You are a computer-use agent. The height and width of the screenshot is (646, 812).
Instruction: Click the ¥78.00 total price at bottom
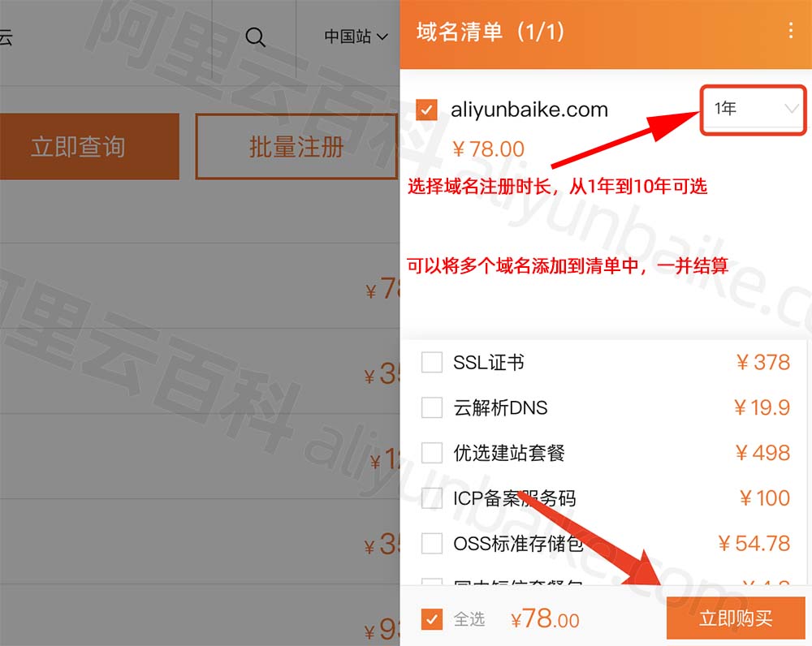pyautogui.click(x=545, y=618)
